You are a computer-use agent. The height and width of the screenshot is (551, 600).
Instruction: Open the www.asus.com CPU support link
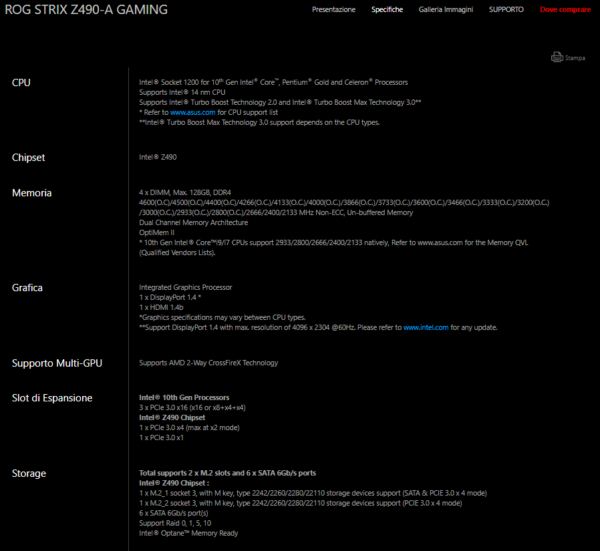[192, 112]
